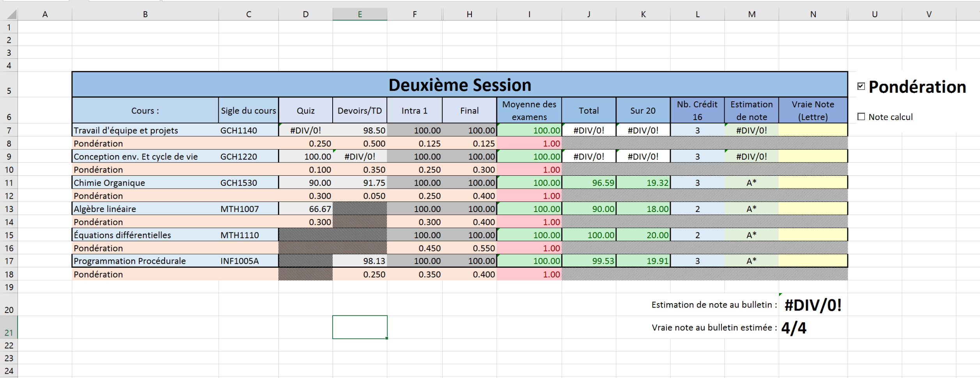Select the 96.59 Total for Chimie Organique
The height and width of the screenshot is (378, 980).
coord(589,182)
